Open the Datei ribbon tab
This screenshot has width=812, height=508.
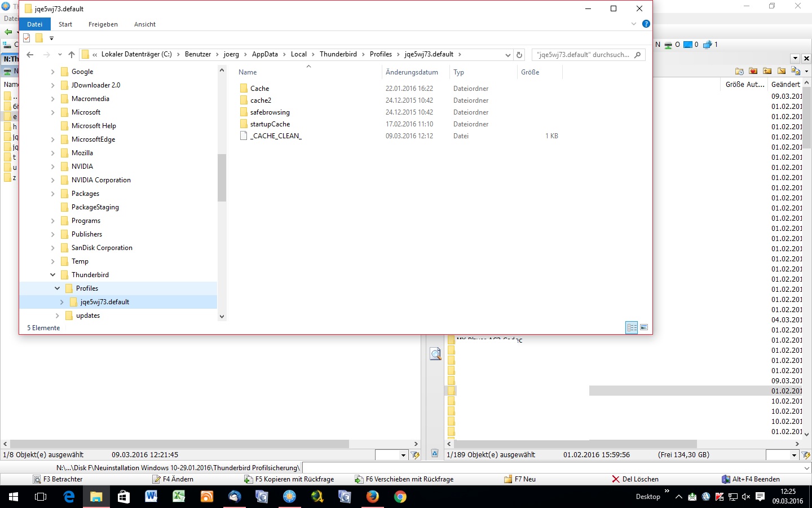click(34, 24)
